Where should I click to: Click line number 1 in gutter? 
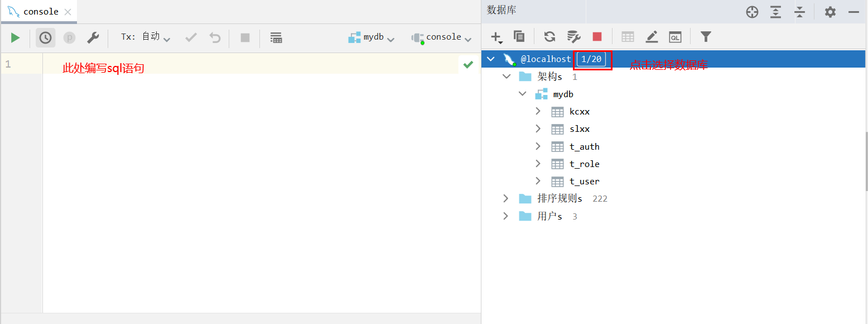pos(8,64)
